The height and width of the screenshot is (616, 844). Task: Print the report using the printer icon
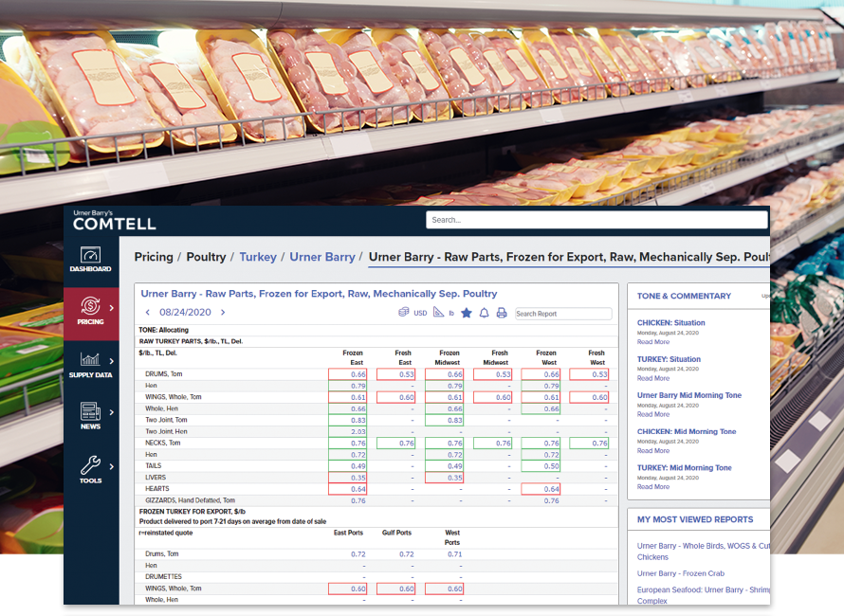(x=502, y=313)
